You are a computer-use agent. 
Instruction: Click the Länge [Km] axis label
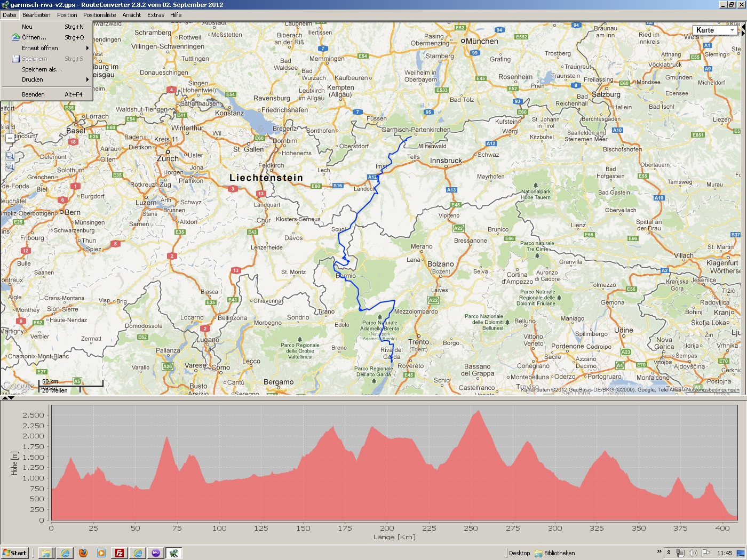[x=394, y=537]
